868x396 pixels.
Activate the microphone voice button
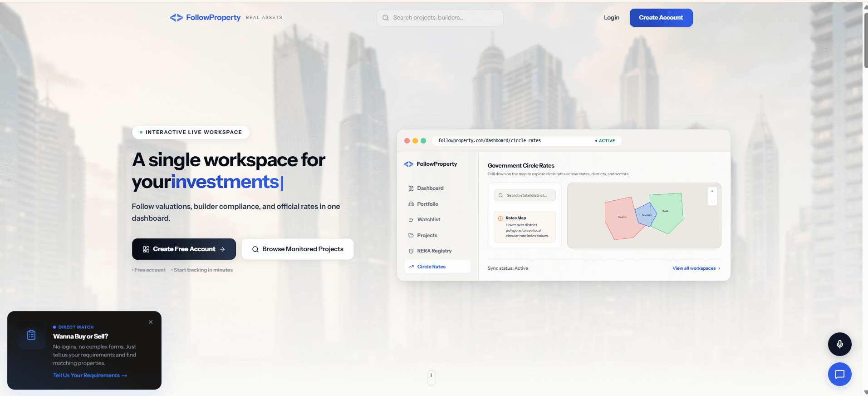[x=839, y=344]
